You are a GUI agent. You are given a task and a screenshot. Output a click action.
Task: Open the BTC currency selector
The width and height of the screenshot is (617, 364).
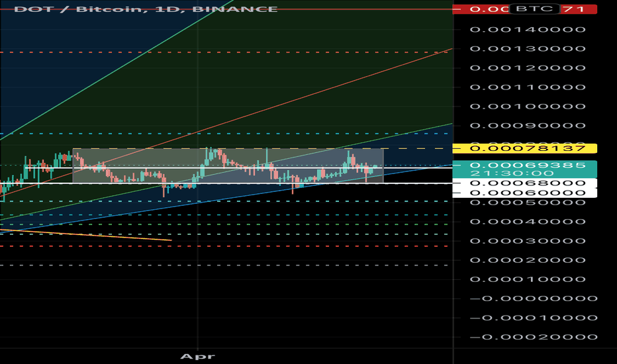coord(534,9)
